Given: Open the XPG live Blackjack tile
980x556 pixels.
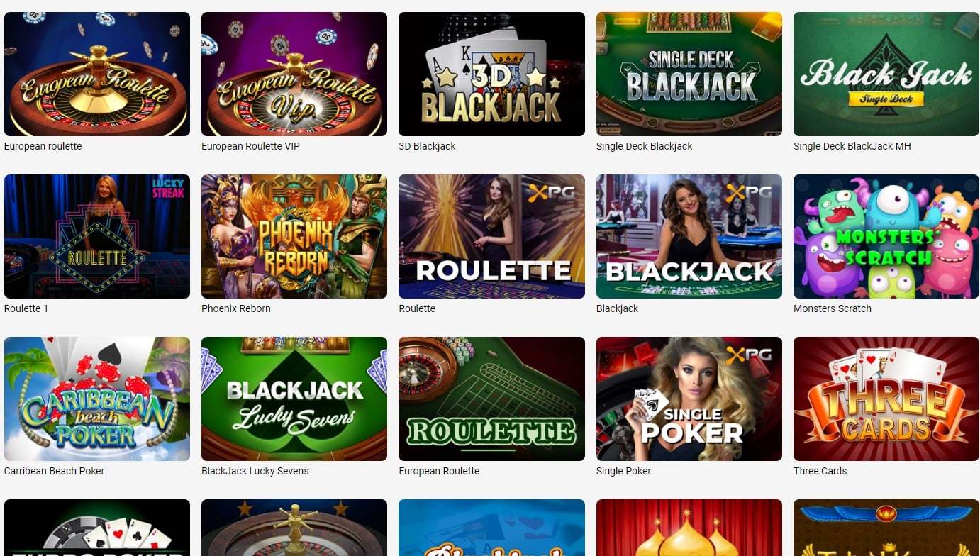Looking at the screenshot, I should pyautogui.click(x=689, y=236).
